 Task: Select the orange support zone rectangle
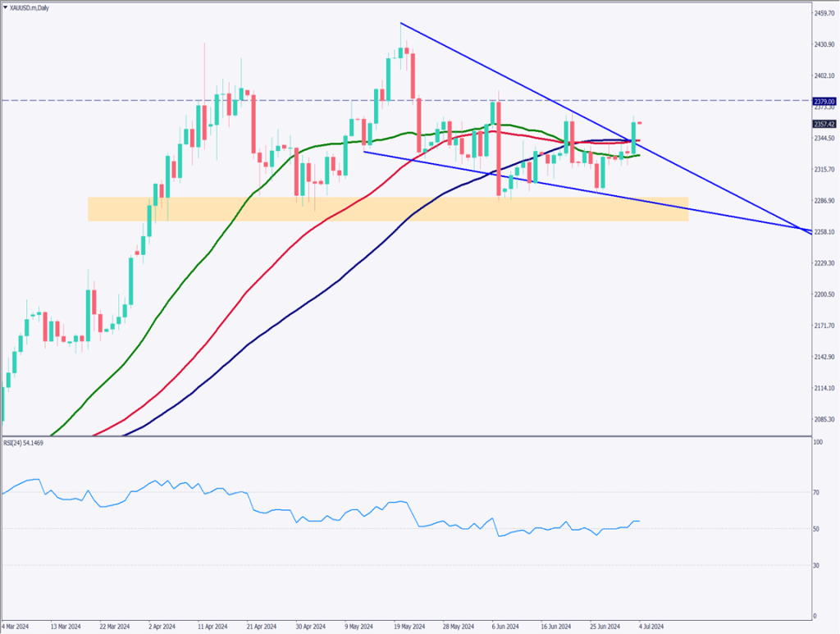(386, 209)
